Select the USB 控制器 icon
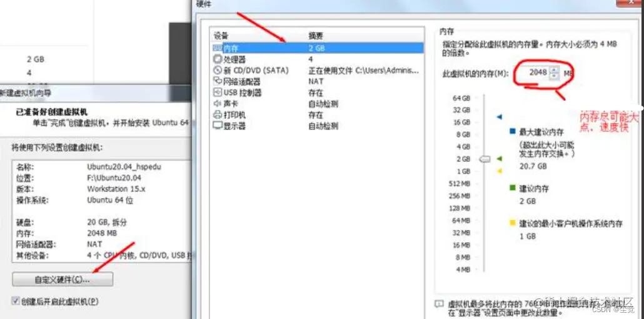This screenshot has width=644, height=319. (x=217, y=93)
